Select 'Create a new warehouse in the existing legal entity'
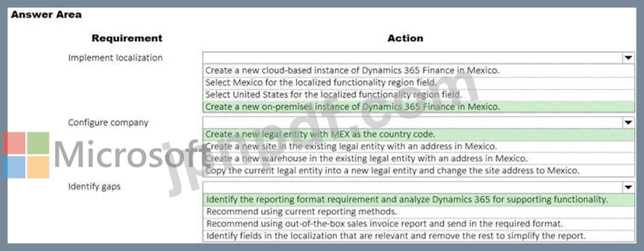 point(419,158)
